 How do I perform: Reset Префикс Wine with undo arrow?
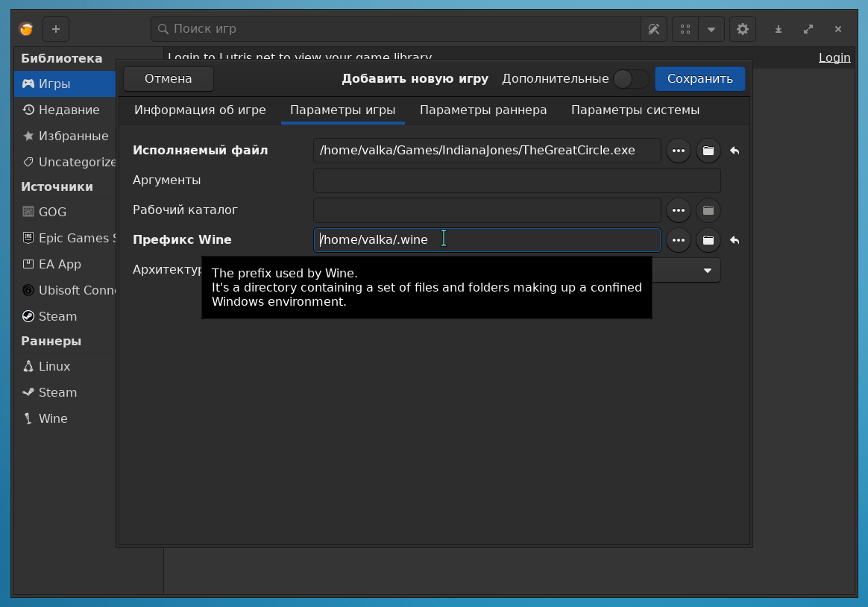tap(735, 240)
